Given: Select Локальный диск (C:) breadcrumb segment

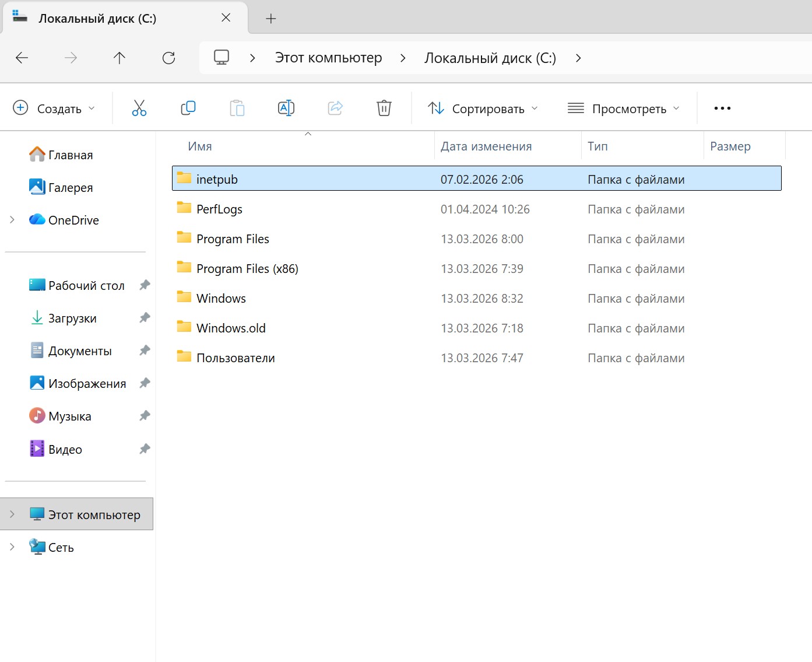Looking at the screenshot, I should pos(490,58).
